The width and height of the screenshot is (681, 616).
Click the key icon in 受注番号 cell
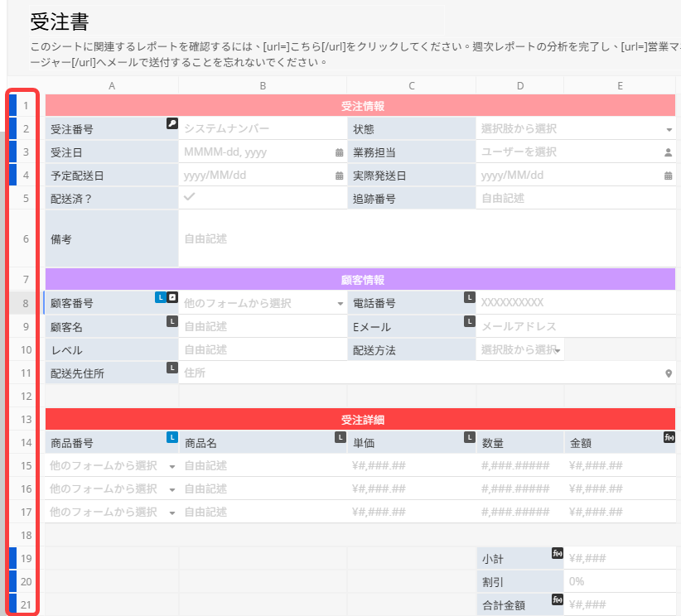[171, 123]
